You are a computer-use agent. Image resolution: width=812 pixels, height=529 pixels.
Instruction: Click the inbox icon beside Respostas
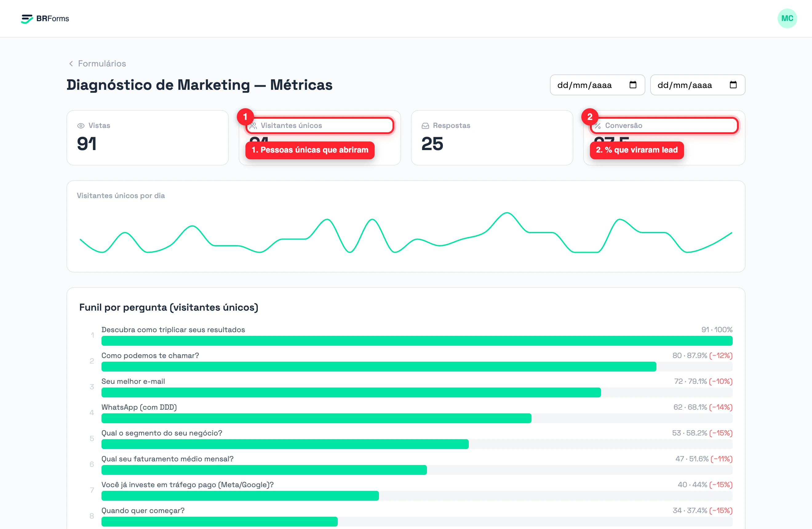point(425,126)
